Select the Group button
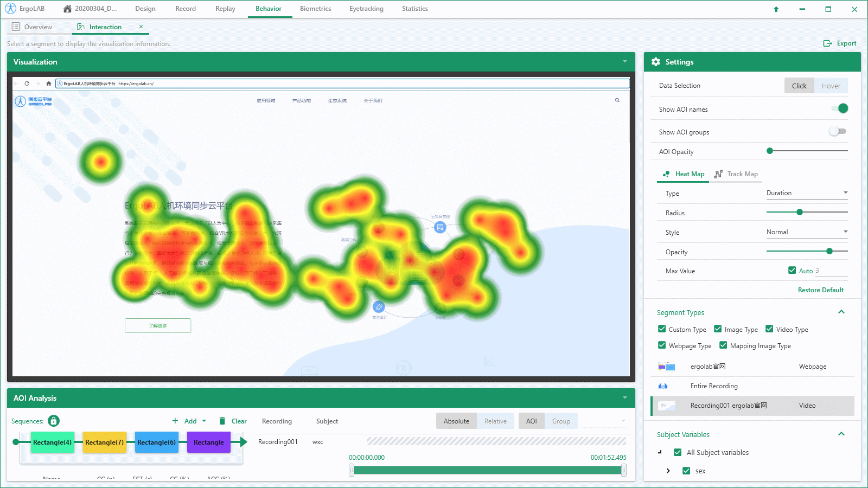The height and width of the screenshot is (488, 868). pyautogui.click(x=561, y=421)
